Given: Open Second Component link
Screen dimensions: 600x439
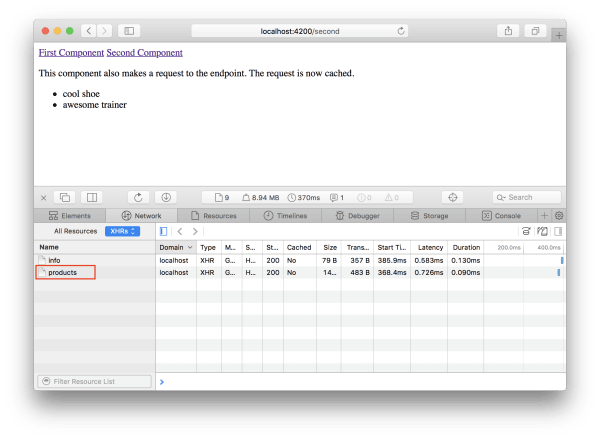Looking at the screenshot, I should point(145,53).
